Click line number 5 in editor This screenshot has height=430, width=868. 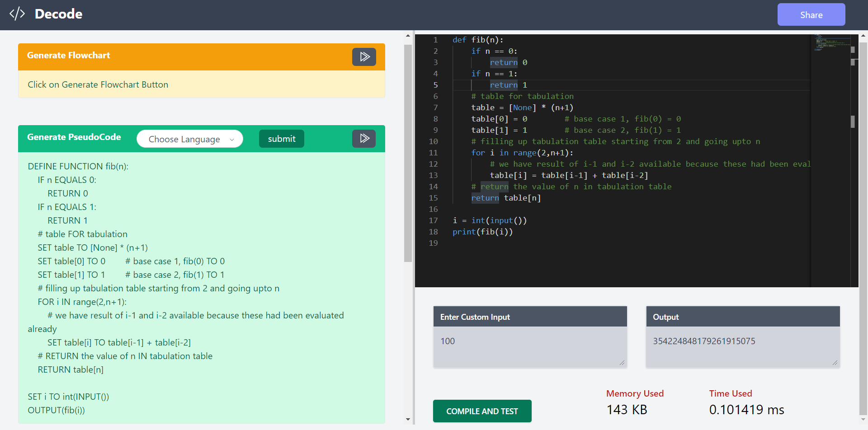point(436,85)
